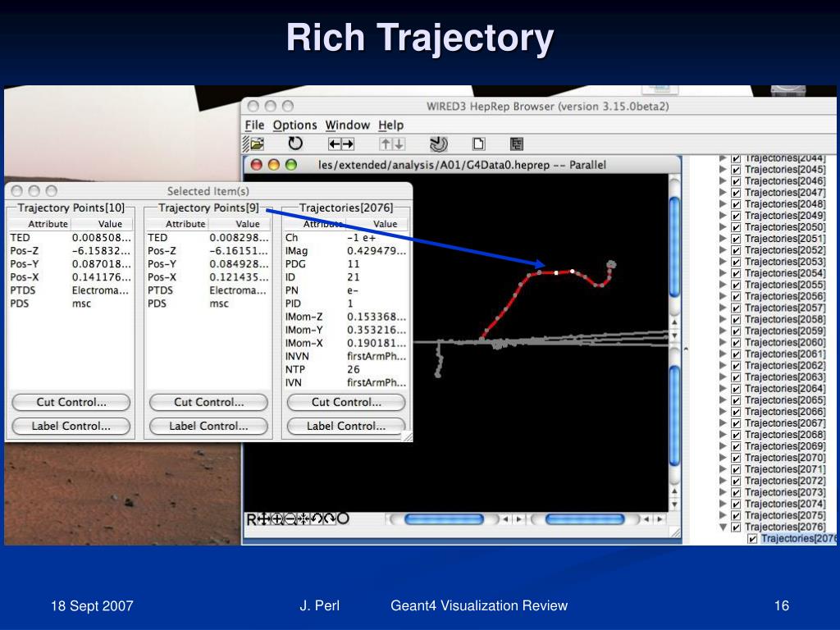This screenshot has height=630, width=840.
Task: Select the rotate counterclockwise tool
Action: [x=317, y=518]
